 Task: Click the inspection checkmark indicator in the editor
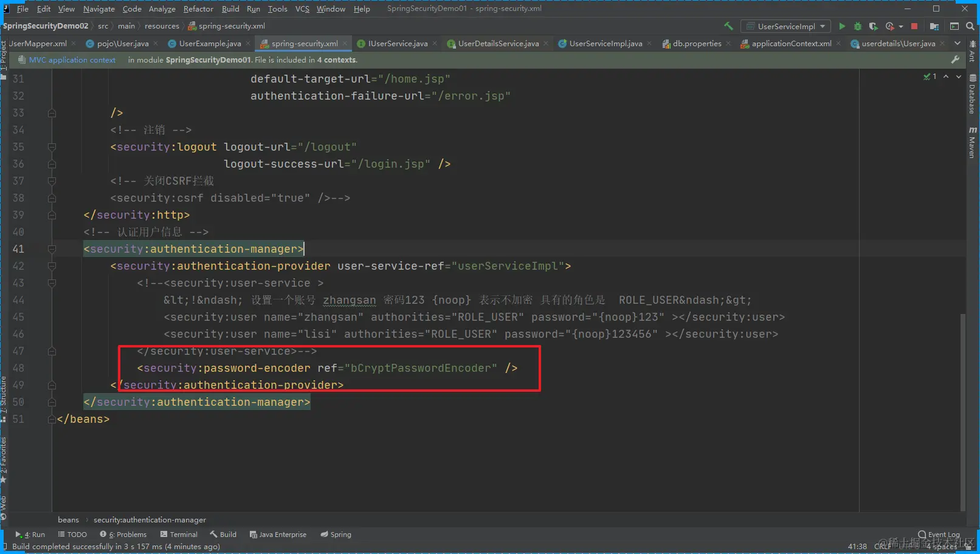pos(930,77)
